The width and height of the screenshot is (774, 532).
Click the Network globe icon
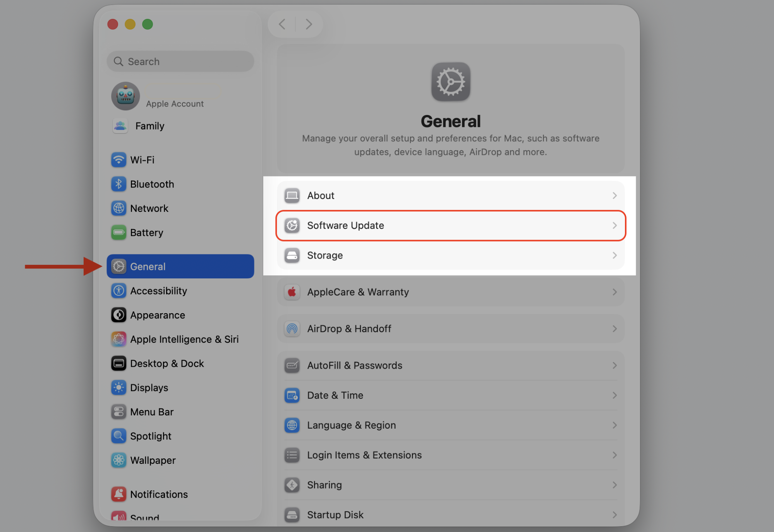[x=118, y=208]
